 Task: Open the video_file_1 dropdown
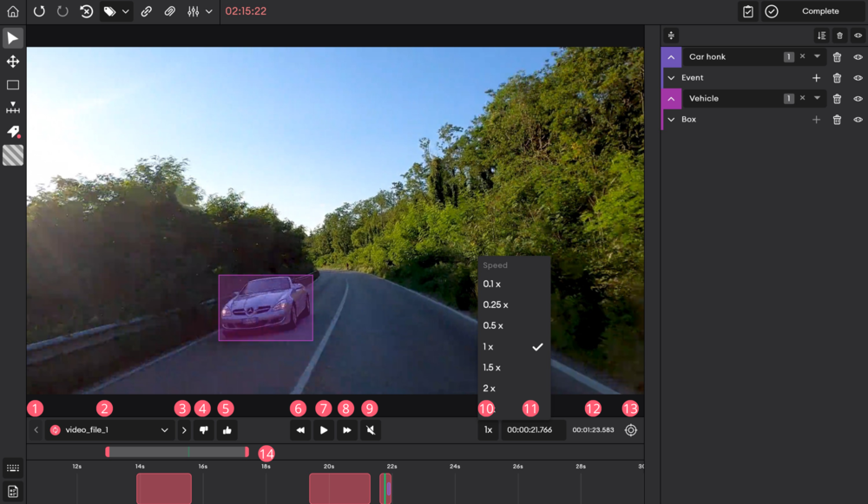(x=109, y=430)
